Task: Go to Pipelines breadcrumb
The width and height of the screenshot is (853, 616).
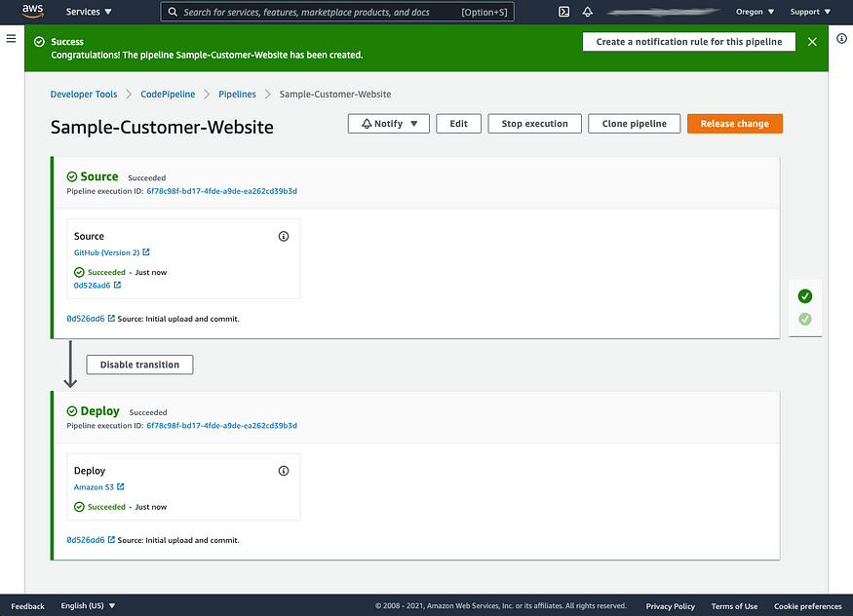Action: 237,95
